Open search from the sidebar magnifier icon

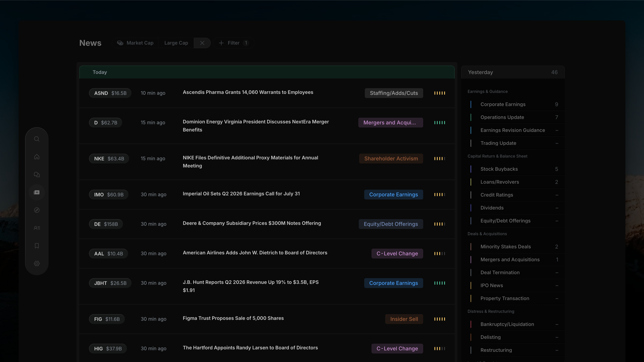37,139
